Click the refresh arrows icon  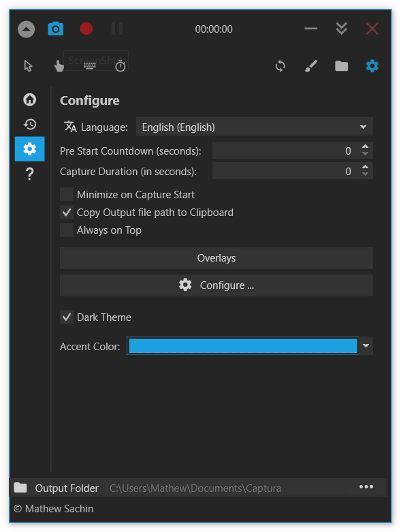click(280, 66)
